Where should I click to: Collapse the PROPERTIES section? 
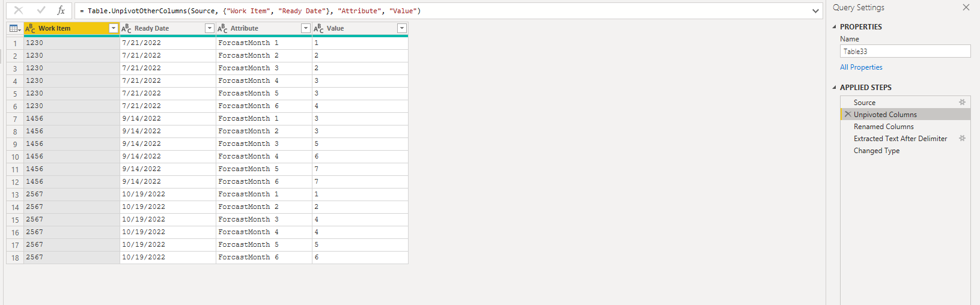pyautogui.click(x=834, y=27)
